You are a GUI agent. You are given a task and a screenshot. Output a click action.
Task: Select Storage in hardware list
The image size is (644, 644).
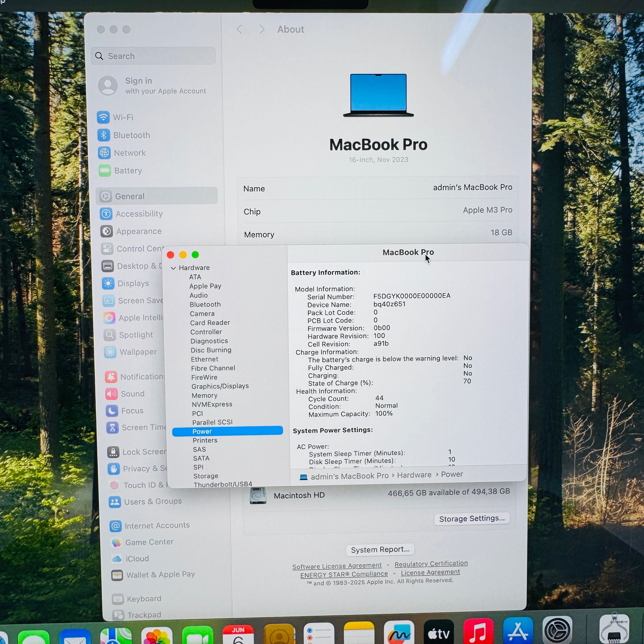tap(206, 476)
